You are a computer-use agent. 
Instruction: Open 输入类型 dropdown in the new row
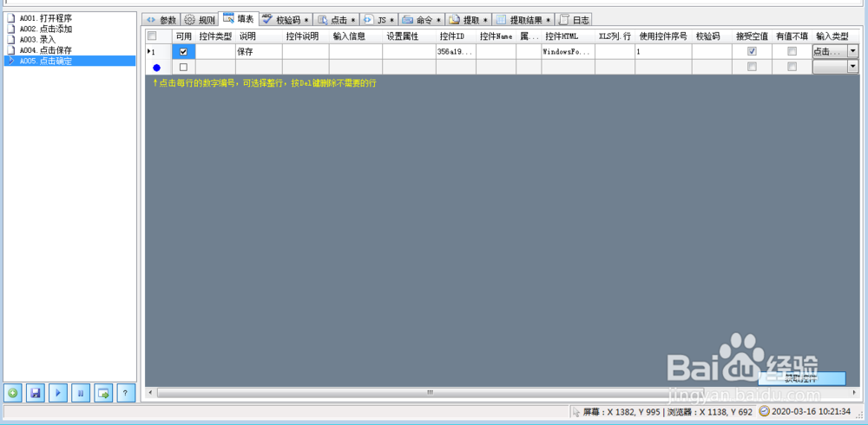[853, 67]
